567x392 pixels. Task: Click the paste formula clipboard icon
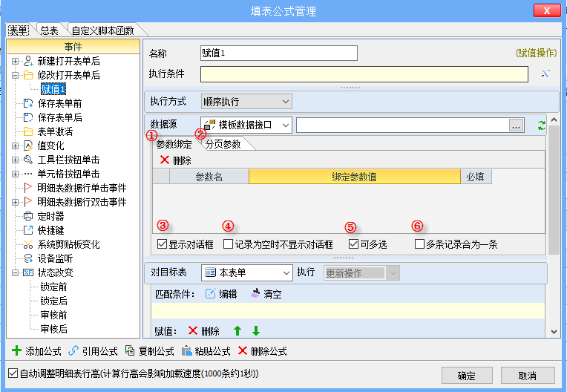(x=186, y=350)
